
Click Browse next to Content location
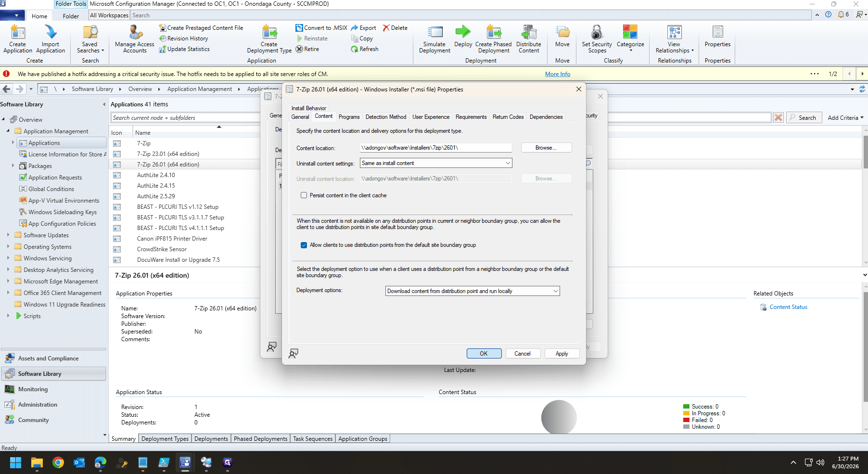[x=546, y=148]
